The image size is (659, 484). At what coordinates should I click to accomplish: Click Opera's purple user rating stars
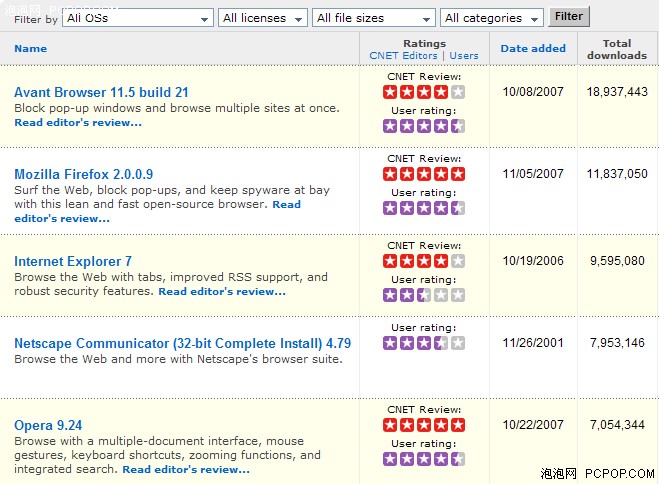[x=424, y=459]
